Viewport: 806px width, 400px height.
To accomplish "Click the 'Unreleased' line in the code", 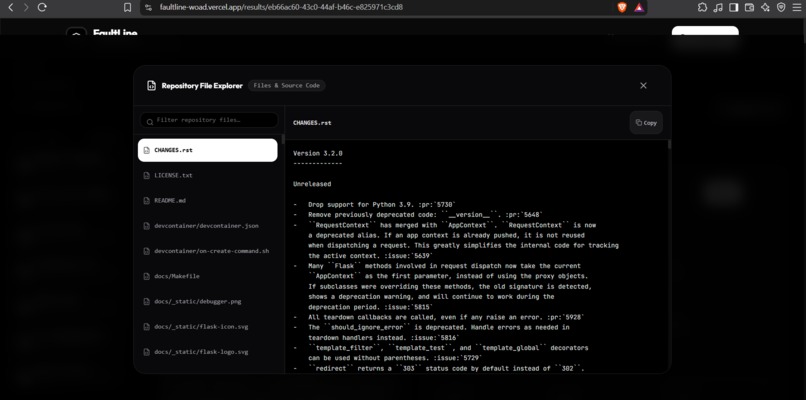I will coord(312,184).
